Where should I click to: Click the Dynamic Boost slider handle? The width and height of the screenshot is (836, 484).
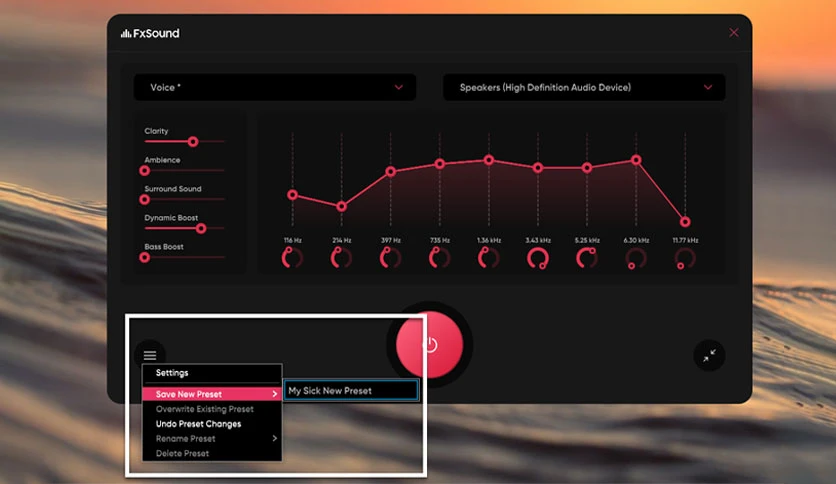pyautogui.click(x=201, y=228)
